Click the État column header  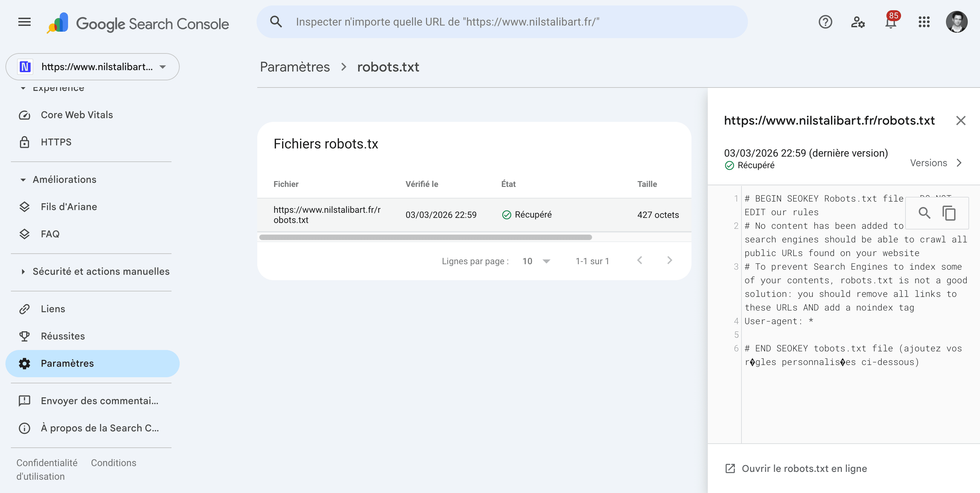(508, 184)
